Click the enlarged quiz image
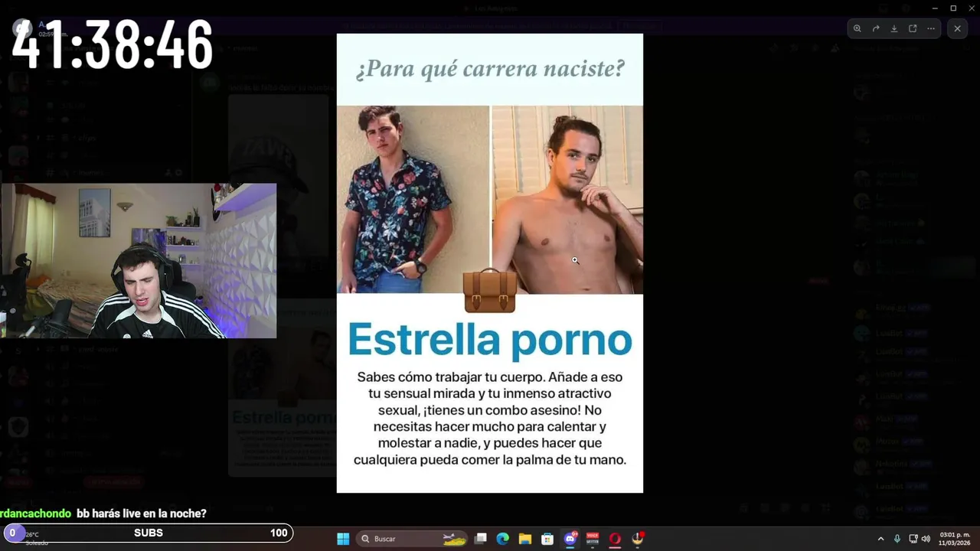Image resolution: width=980 pixels, height=551 pixels. tap(490, 263)
